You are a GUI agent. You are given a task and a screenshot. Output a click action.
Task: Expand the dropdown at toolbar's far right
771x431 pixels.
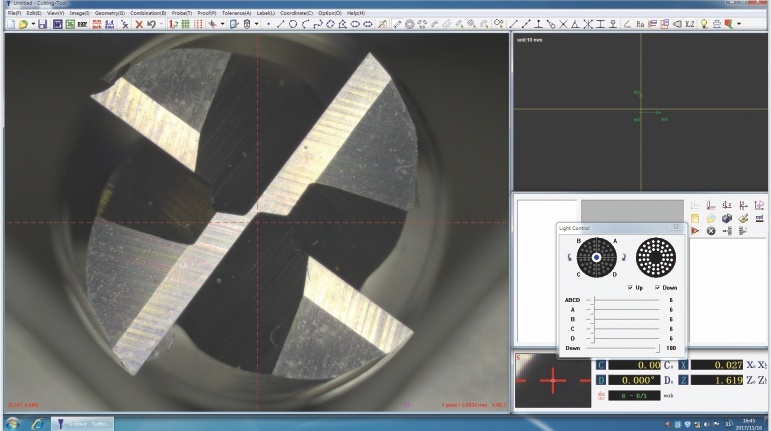(x=738, y=22)
